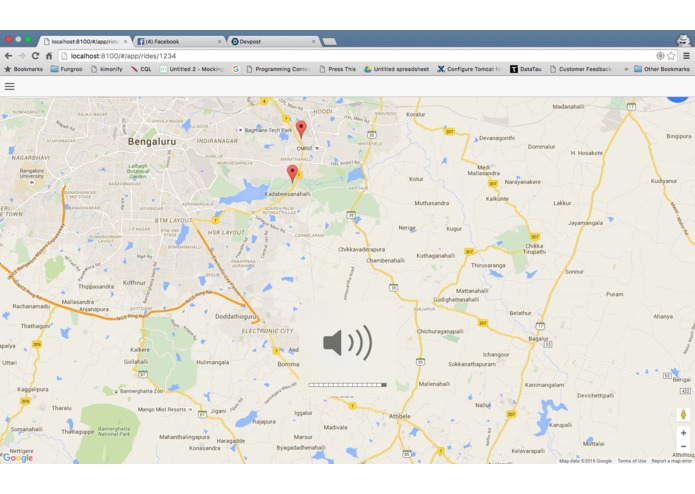Select the Street View pegman
This screenshot has height=494, width=695.
pyautogui.click(x=683, y=415)
